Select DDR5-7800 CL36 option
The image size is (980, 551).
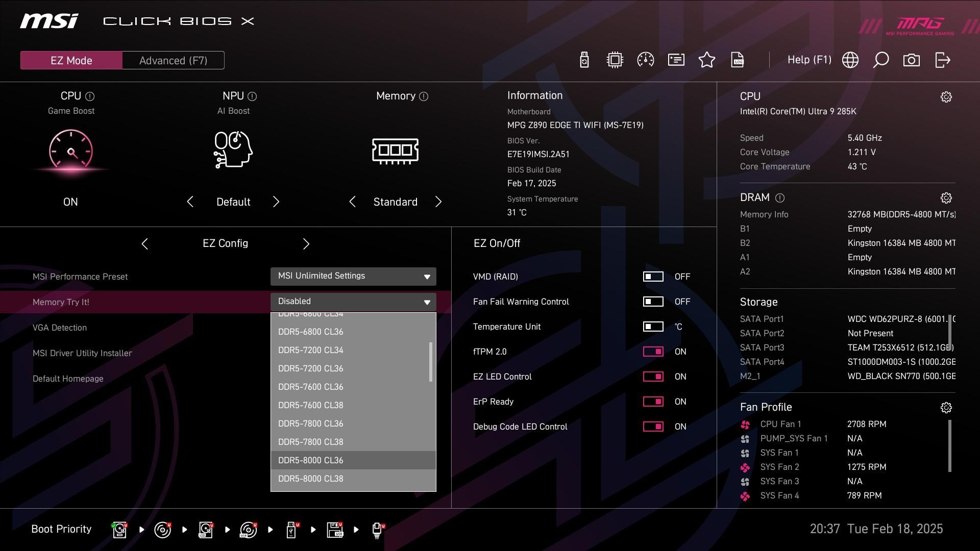point(353,423)
